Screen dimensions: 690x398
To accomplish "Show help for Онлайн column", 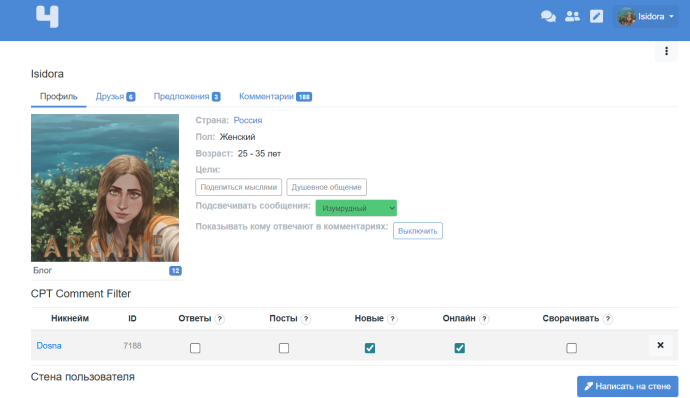I will (x=484, y=319).
